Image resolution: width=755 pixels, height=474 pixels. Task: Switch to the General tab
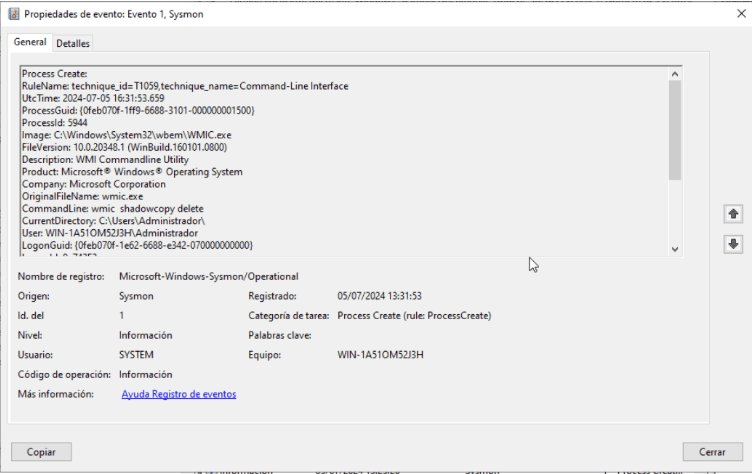coord(30,42)
